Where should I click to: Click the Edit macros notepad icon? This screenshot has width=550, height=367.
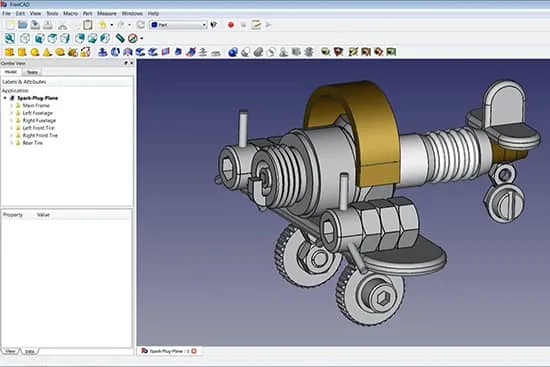256,25
